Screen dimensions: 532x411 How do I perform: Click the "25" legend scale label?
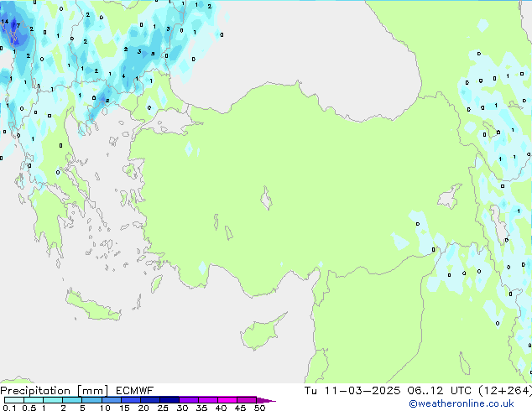[x=163, y=408]
